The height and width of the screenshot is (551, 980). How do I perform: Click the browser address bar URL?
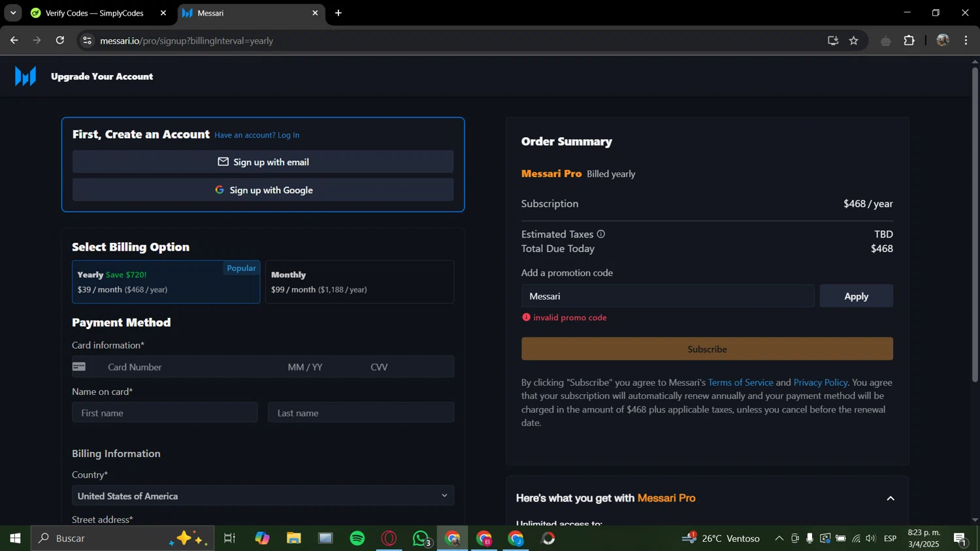coord(187,40)
